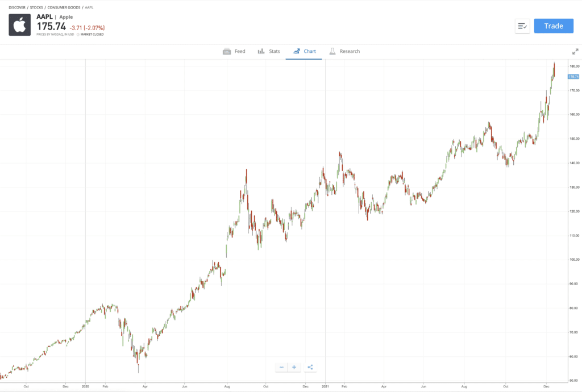Select the Chart tab

304,51
